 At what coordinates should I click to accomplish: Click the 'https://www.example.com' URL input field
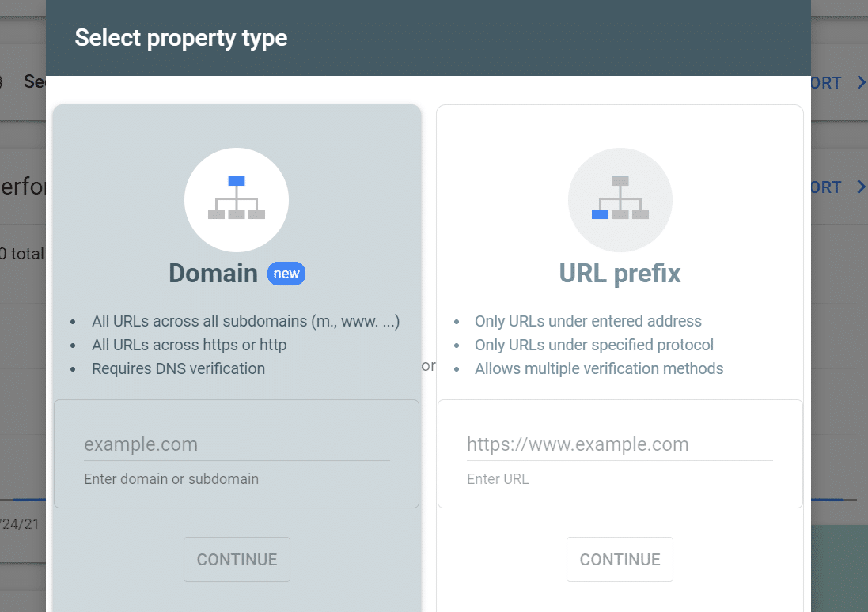tap(620, 444)
